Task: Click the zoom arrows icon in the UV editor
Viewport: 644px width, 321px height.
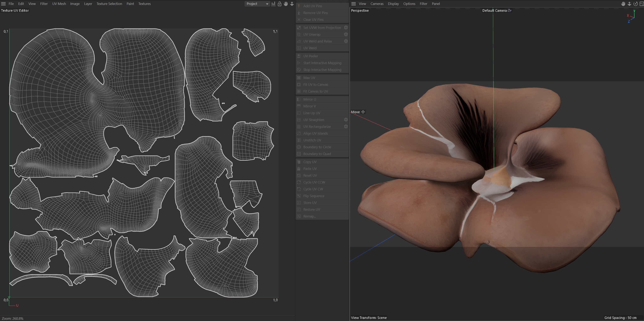Action: click(x=292, y=4)
